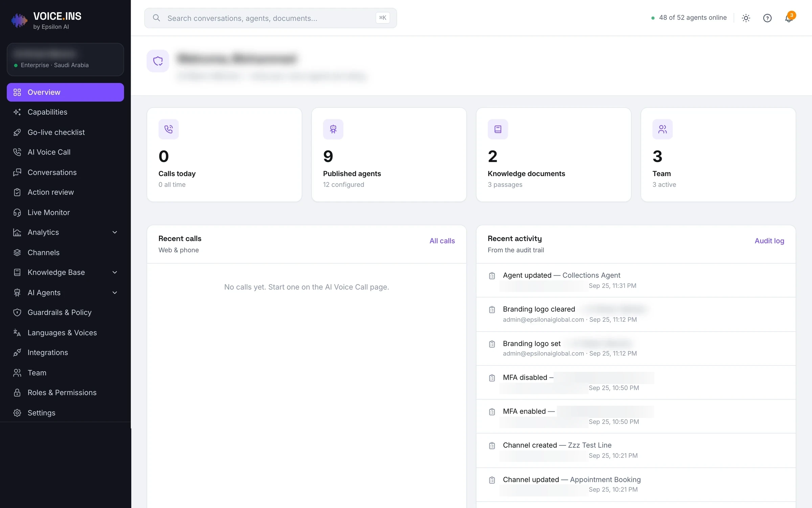This screenshot has width=812, height=508.
Task: Select Overview in the sidebar
Action: click(65, 92)
